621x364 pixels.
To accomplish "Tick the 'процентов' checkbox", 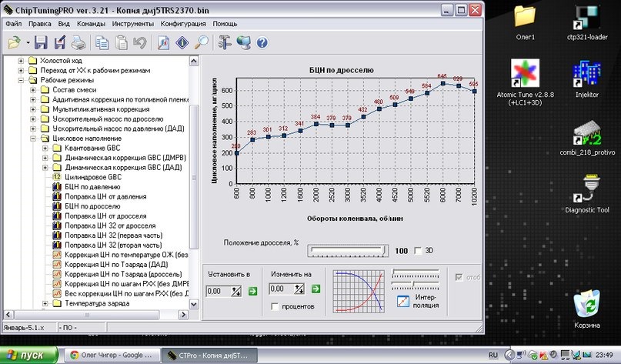I will point(275,306).
